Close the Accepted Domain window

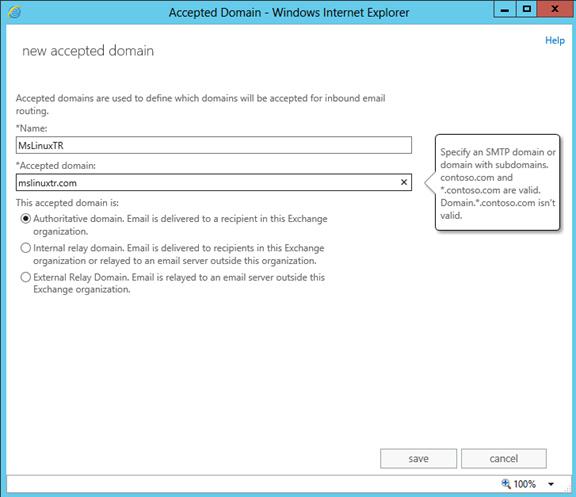[555, 9]
